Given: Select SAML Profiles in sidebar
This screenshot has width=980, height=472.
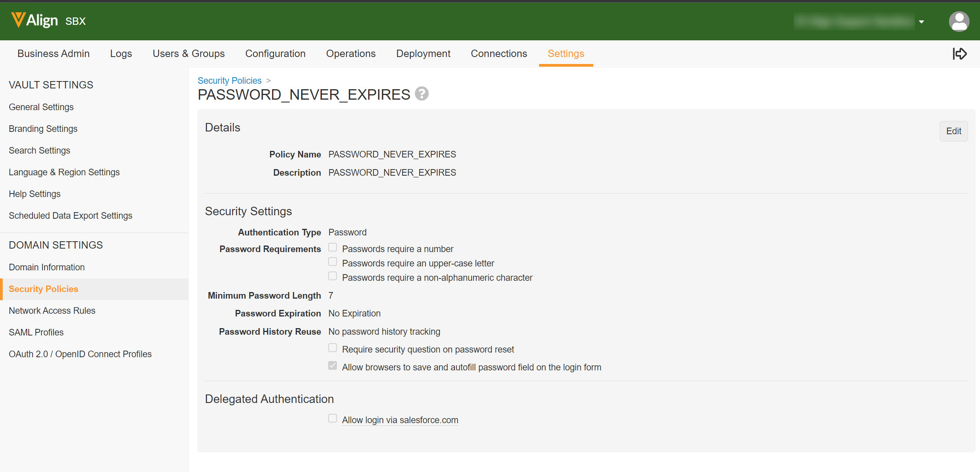Looking at the screenshot, I should click(36, 332).
